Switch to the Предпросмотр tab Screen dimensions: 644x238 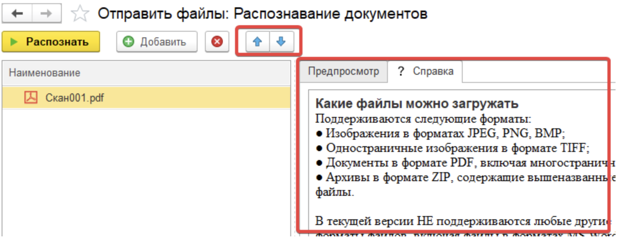(343, 71)
